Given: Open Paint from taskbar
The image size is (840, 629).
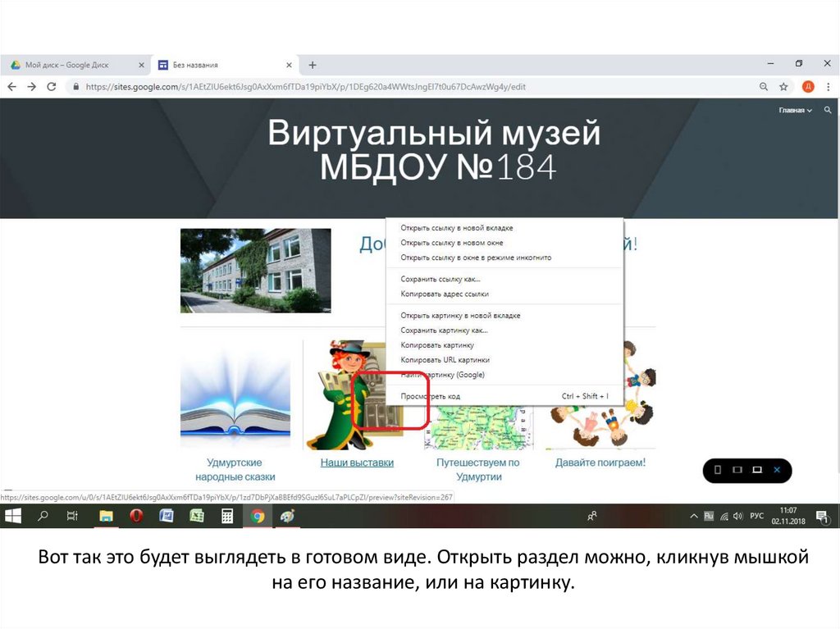Looking at the screenshot, I should [x=288, y=516].
